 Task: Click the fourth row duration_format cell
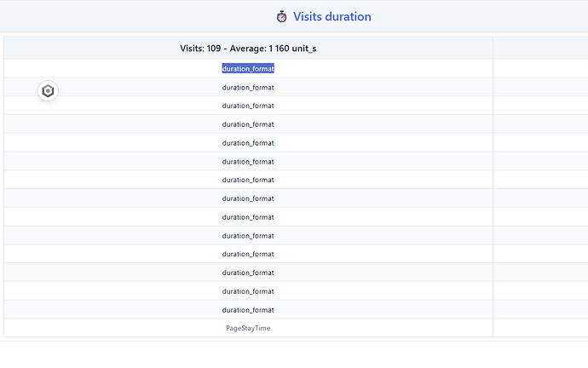pyautogui.click(x=248, y=124)
